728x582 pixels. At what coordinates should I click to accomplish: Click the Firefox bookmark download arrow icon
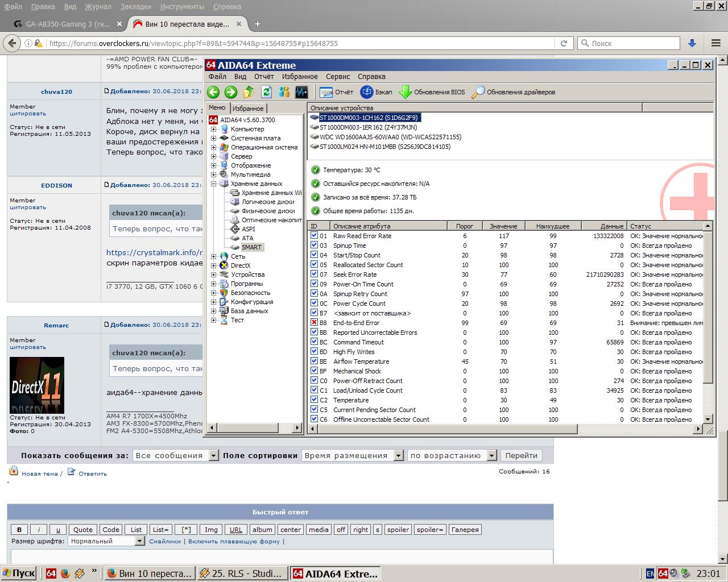click(x=692, y=43)
